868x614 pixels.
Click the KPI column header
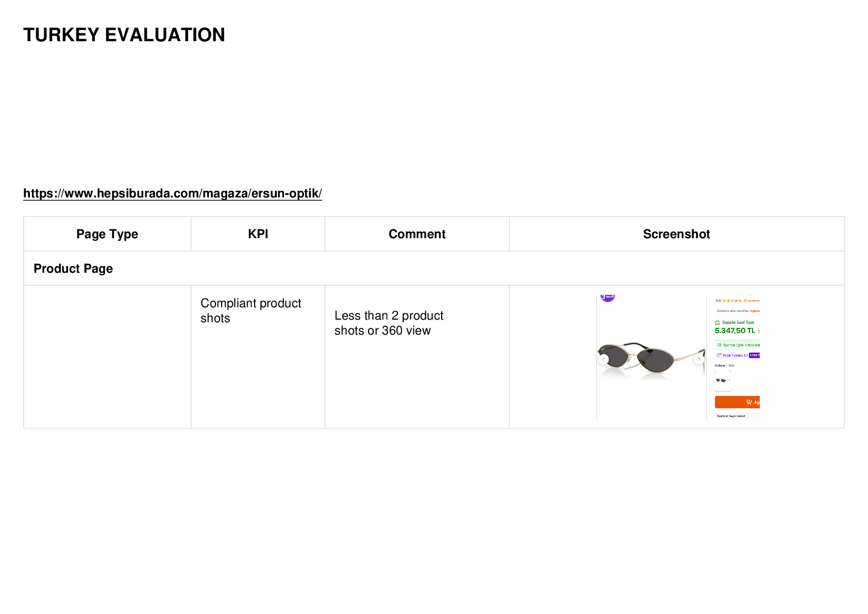tap(258, 234)
